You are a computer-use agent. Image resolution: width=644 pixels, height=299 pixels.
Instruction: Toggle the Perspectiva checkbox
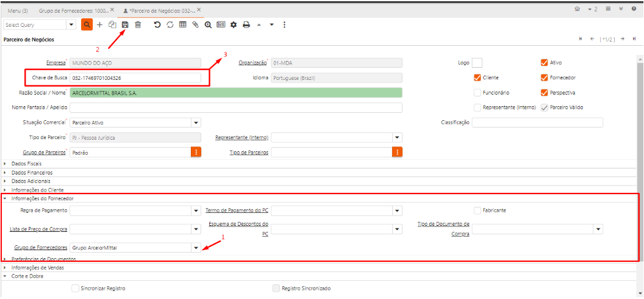544,92
